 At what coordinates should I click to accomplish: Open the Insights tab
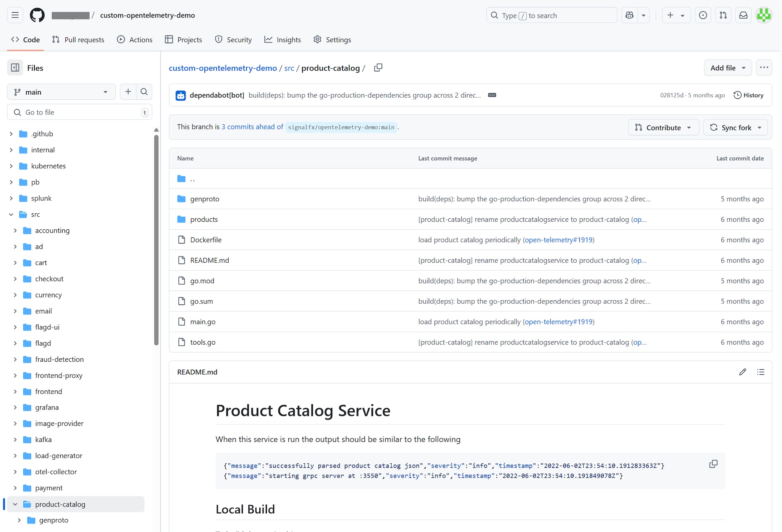pyautogui.click(x=283, y=40)
